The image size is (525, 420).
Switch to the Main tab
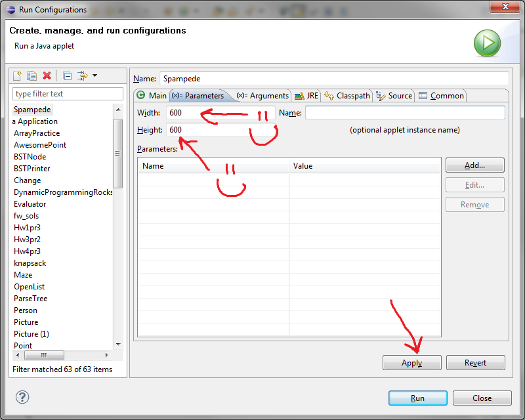(152, 96)
